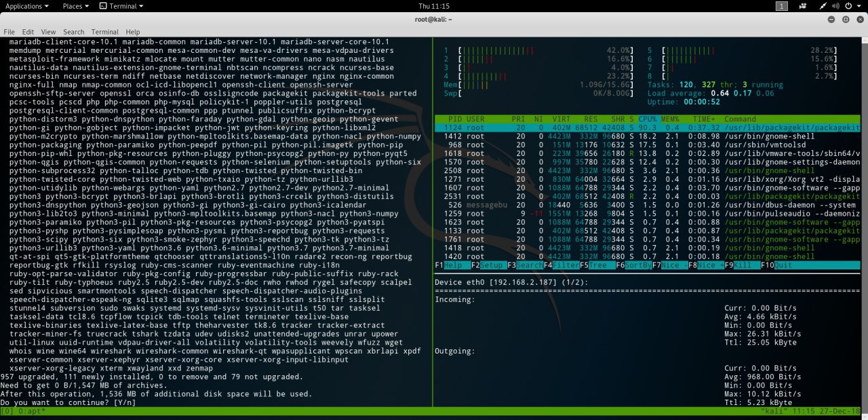Open the Help menu in menu bar
The width and height of the screenshot is (868, 420).
coord(133,32)
